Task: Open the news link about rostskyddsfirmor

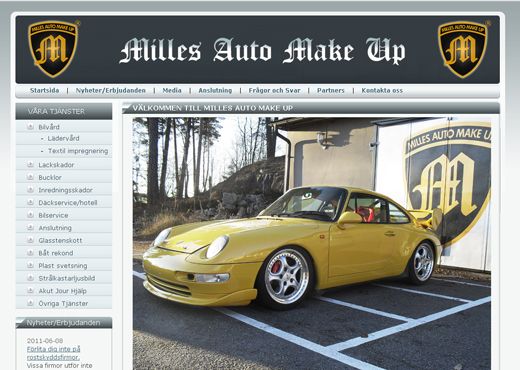Action: click(x=53, y=353)
